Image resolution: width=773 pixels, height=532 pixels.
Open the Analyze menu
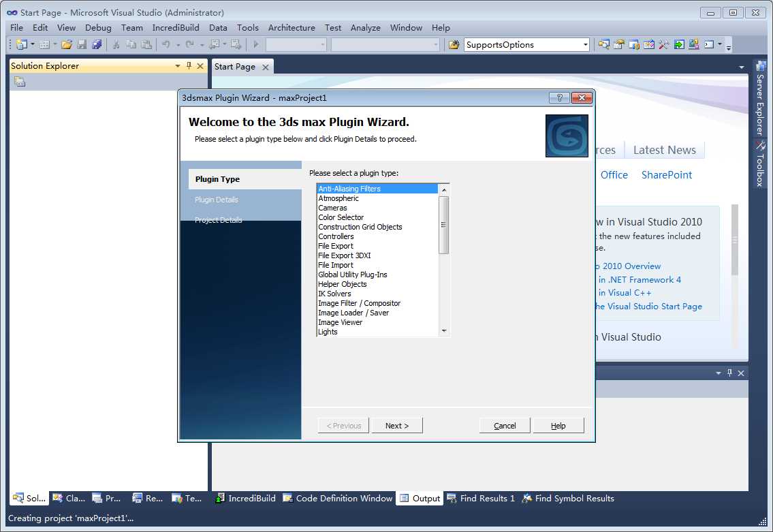(365, 28)
